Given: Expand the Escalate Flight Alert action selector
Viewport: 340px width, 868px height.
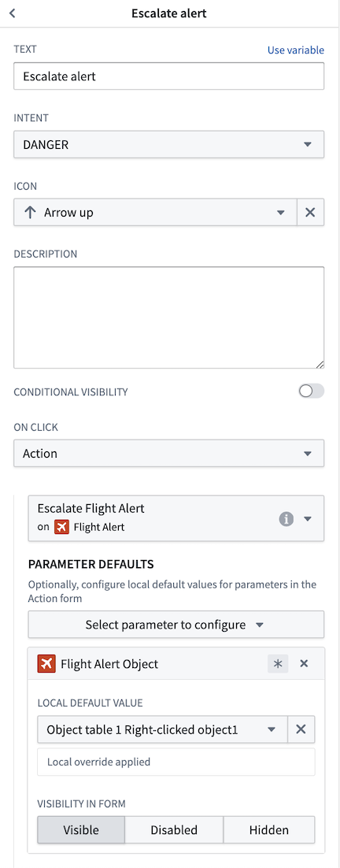Looking at the screenshot, I should [176, 518].
